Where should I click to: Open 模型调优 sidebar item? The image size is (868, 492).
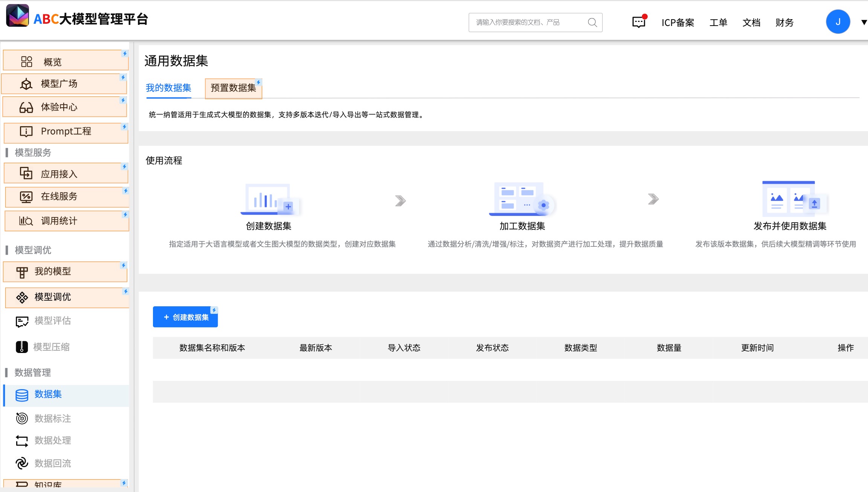click(67, 298)
